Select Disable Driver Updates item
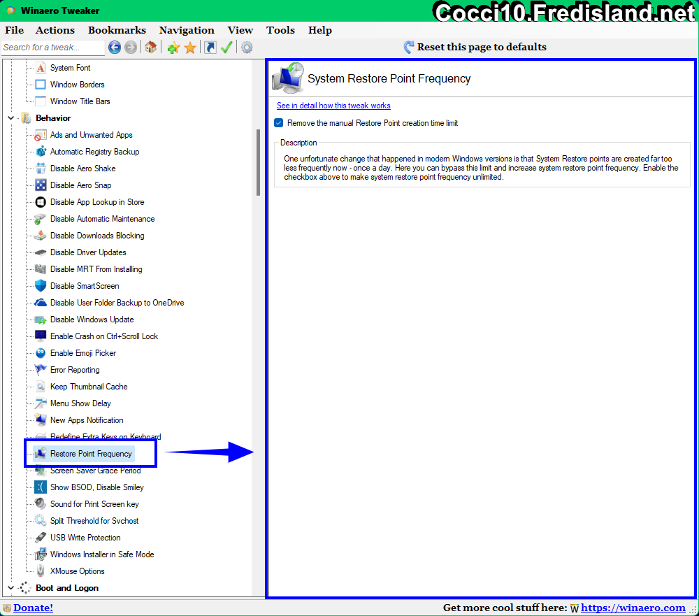699x616 pixels. click(88, 252)
